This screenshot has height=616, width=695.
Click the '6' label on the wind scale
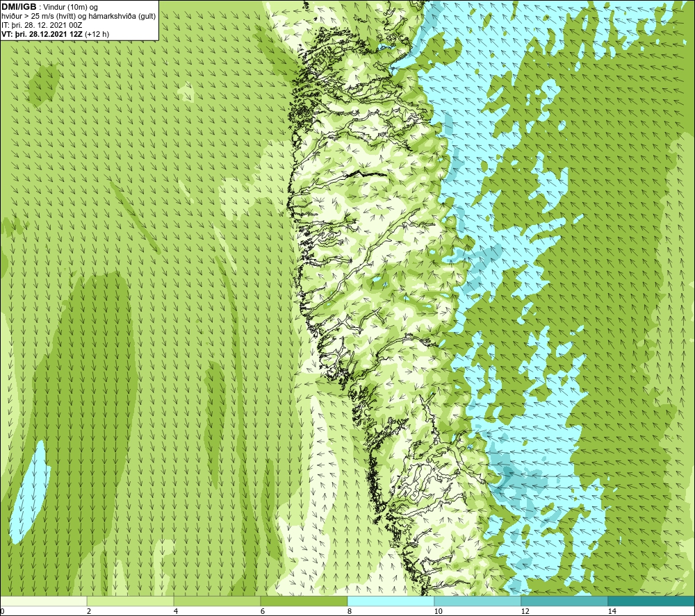[x=263, y=611]
